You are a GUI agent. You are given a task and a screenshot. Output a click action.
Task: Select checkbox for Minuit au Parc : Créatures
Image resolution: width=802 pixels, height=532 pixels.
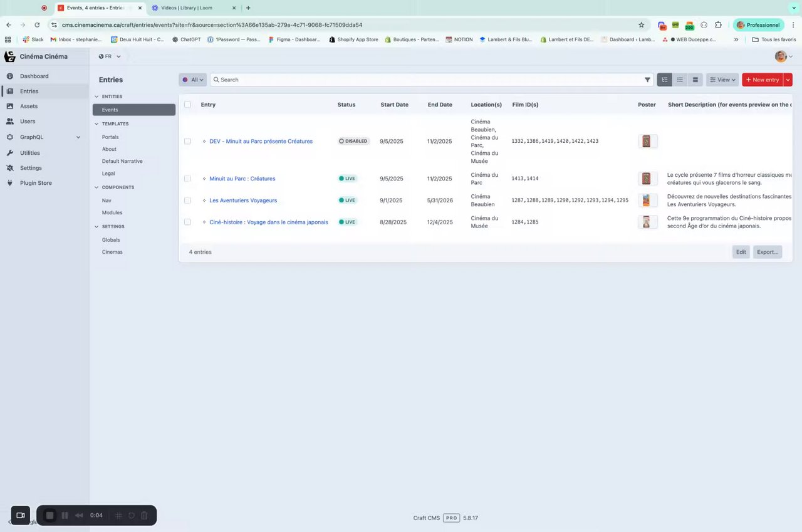click(187, 179)
